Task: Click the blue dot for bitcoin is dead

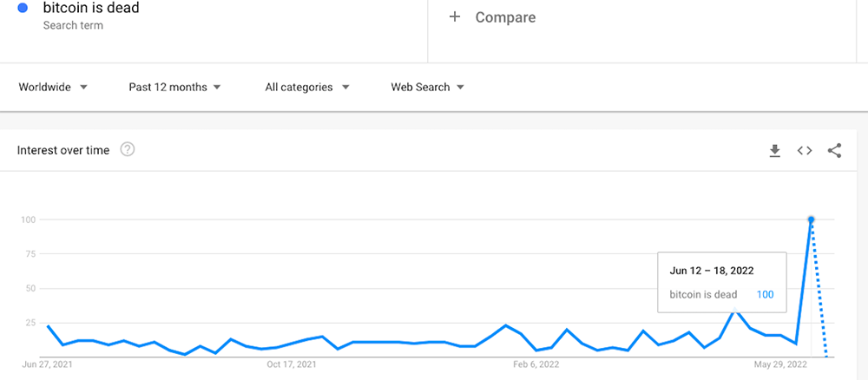Action: click(x=23, y=8)
